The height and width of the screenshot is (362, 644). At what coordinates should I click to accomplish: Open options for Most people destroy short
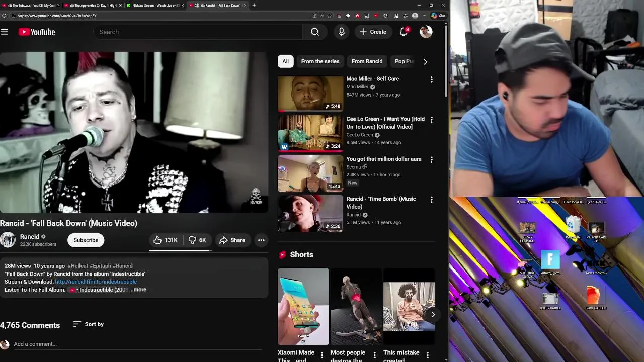click(x=374, y=355)
